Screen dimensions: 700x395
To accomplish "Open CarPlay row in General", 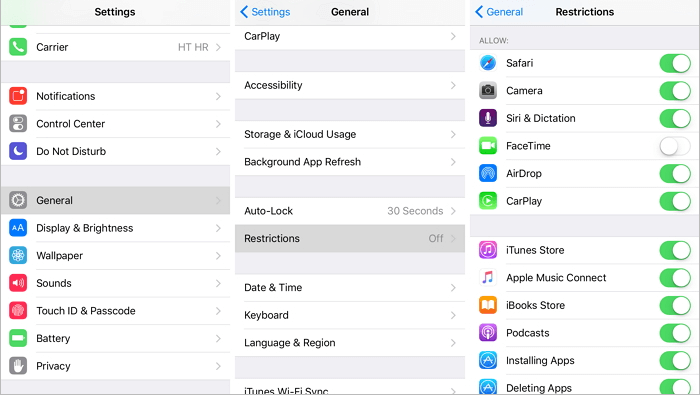I will 350,37.
